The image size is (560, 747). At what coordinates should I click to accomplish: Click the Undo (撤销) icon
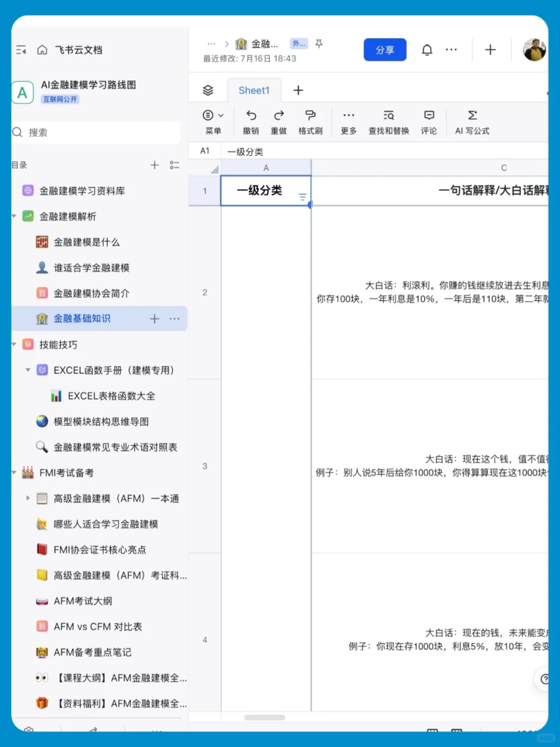coord(251,115)
